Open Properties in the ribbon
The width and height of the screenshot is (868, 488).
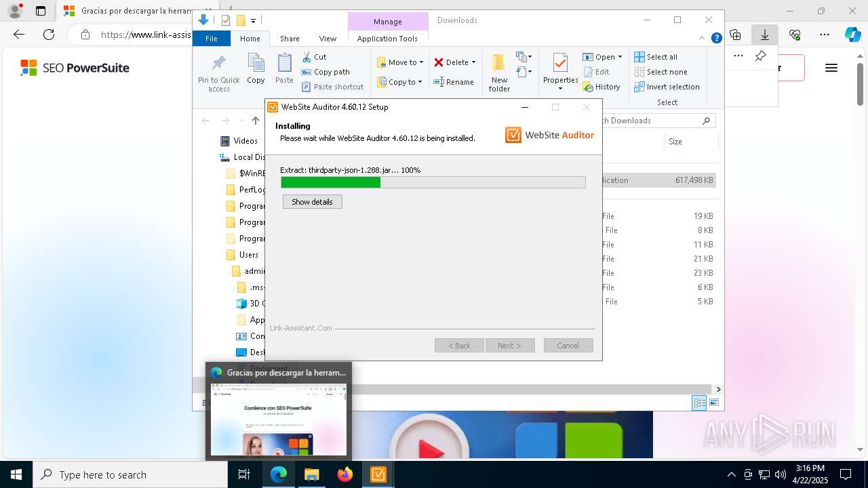point(560,72)
